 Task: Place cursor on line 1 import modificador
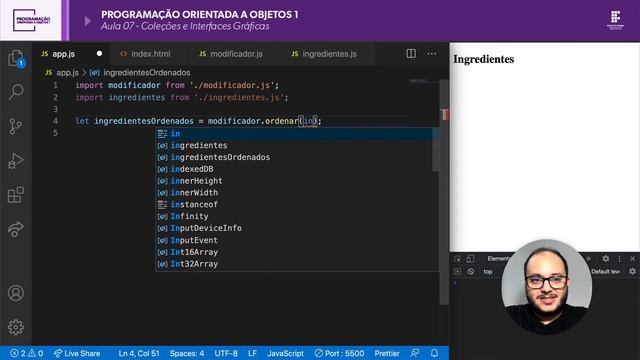[177, 85]
